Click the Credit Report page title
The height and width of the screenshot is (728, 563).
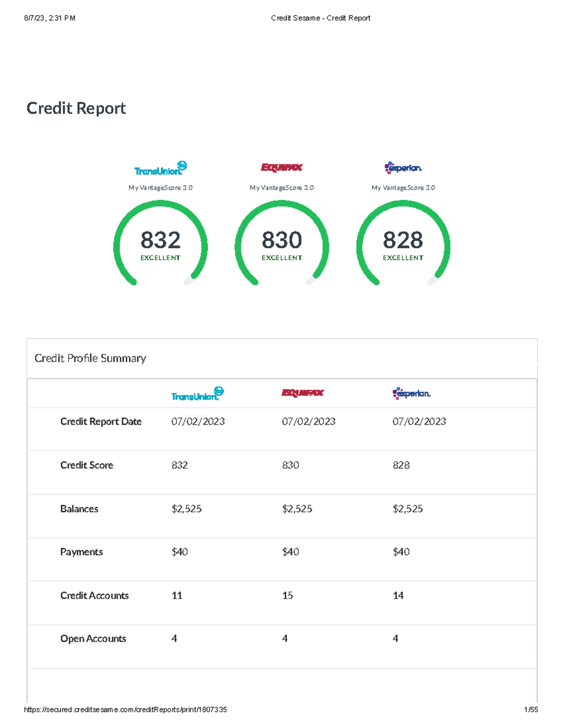(76, 108)
